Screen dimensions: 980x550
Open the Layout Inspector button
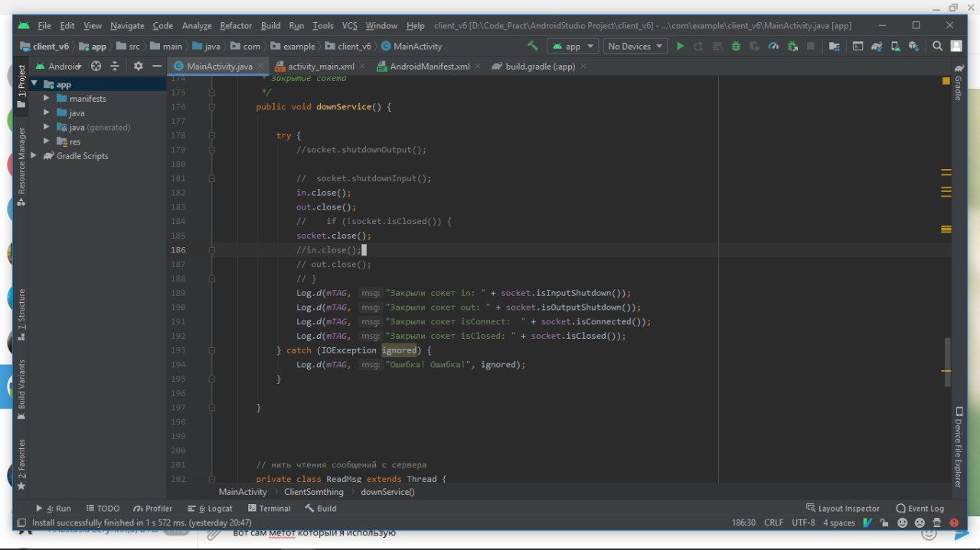(x=843, y=508)
